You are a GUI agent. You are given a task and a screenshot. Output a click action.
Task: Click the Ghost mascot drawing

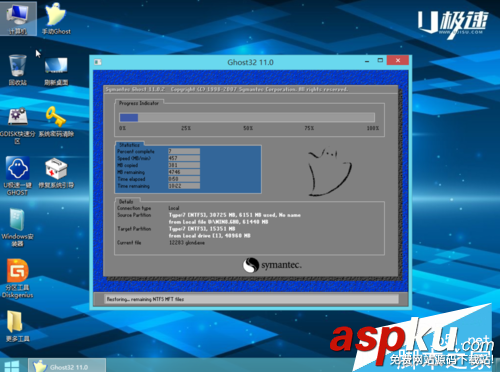(329, 172)
